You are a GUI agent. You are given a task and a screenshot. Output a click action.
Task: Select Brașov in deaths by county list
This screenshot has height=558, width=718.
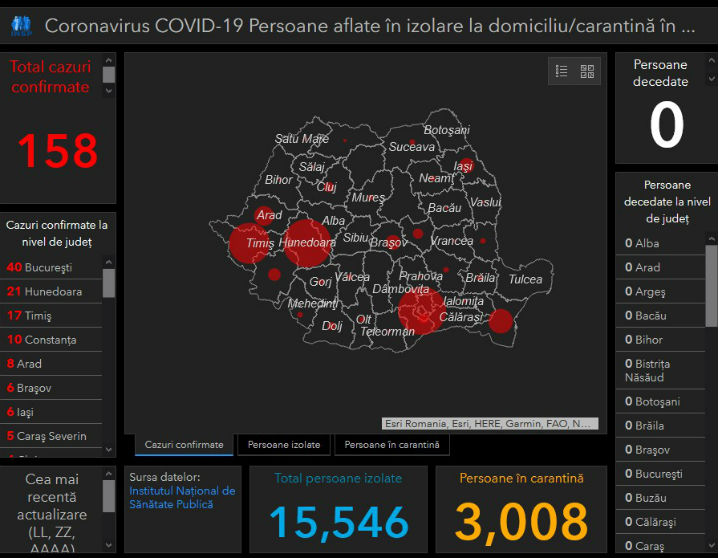click(x=659, y=450)
